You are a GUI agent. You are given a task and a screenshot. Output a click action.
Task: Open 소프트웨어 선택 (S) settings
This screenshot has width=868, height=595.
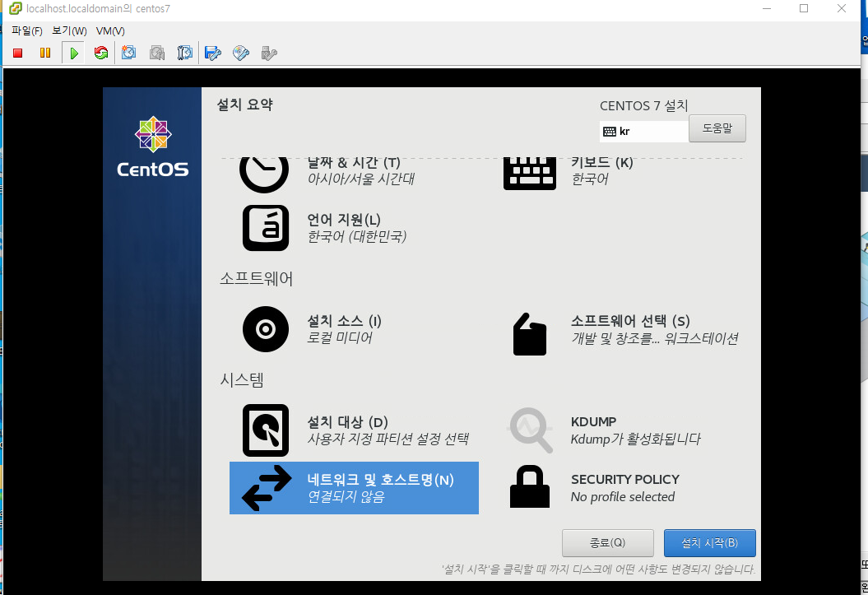[630, 321]
